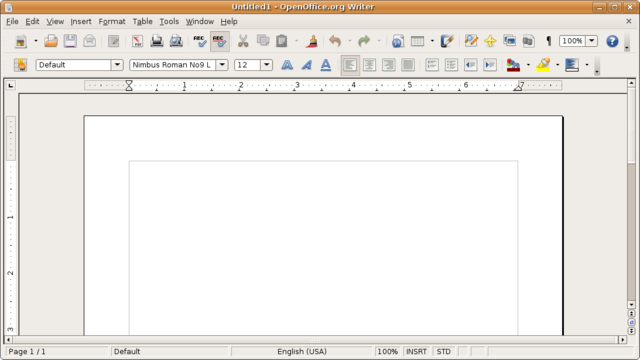640x360 pixels.
Task: Open the Insert menu
Action: pyautogui.click(x=81, y=22)
